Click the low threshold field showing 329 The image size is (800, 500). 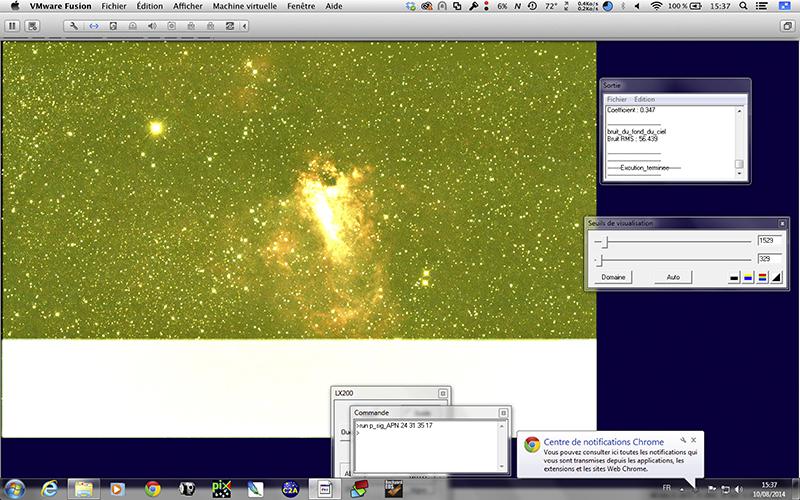(x=769, y=259)
